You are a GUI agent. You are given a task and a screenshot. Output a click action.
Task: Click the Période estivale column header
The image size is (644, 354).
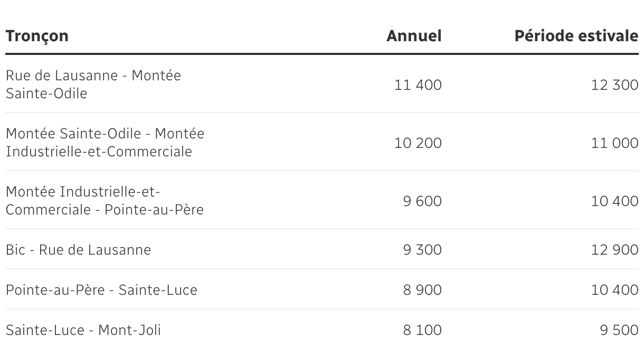pyautogui.click(x=576, y=36)
